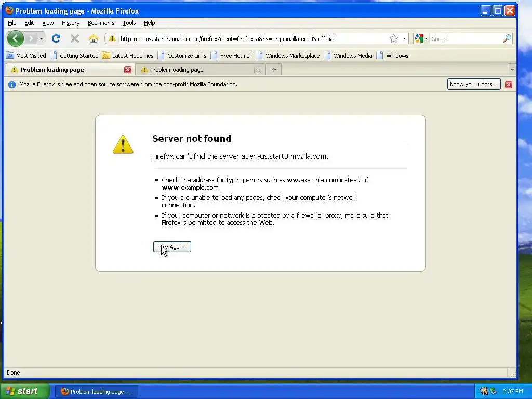Close the first tab with red X
532x399 pixels.
click(128, 70)
